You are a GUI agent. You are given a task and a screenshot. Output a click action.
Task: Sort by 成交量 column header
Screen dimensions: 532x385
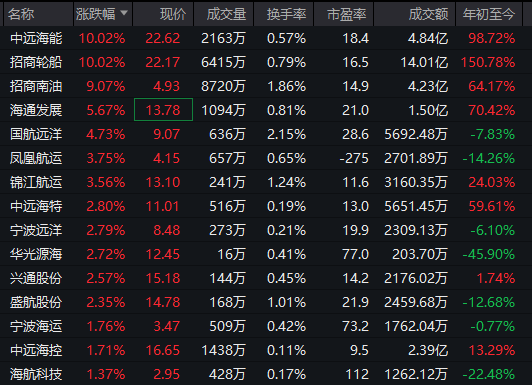[x=226, y=14]
